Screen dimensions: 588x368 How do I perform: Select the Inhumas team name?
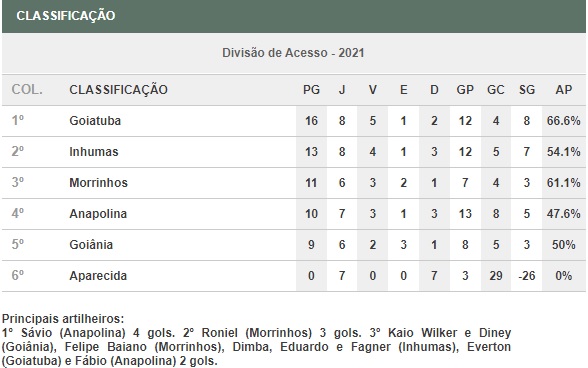(x=94, y=152)
